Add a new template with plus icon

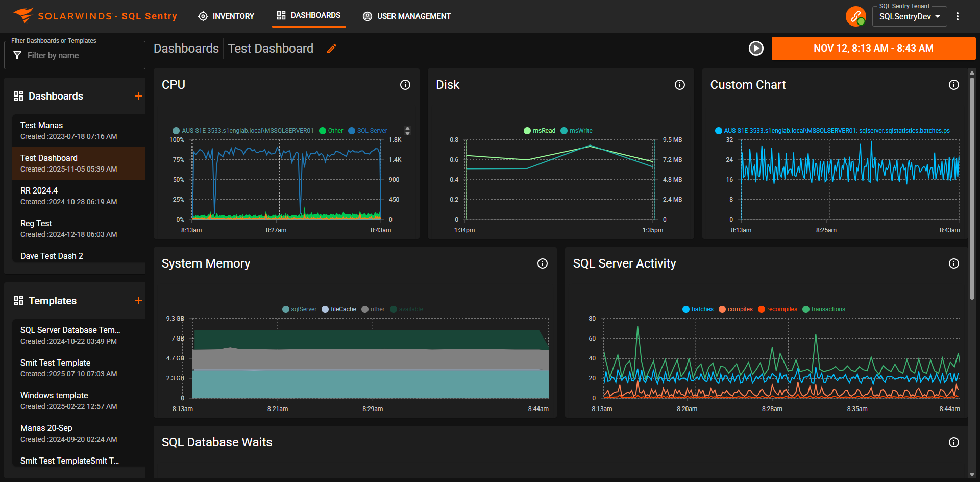click(138, 301)
